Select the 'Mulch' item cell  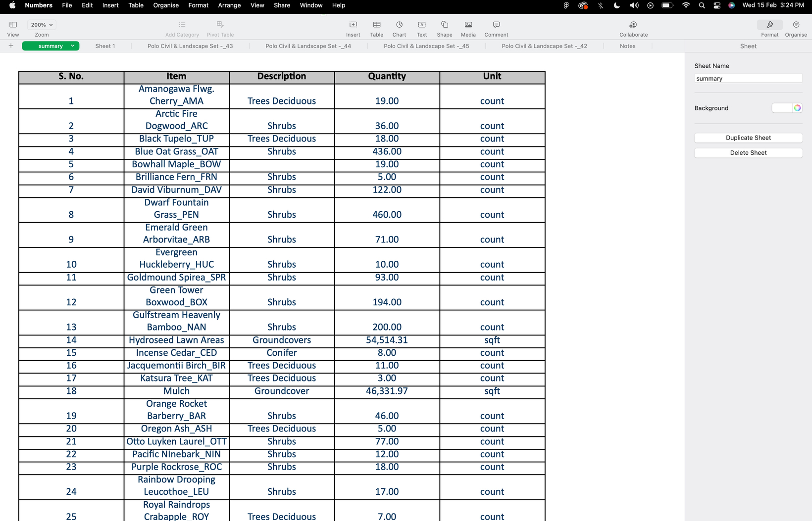[176, 391]
